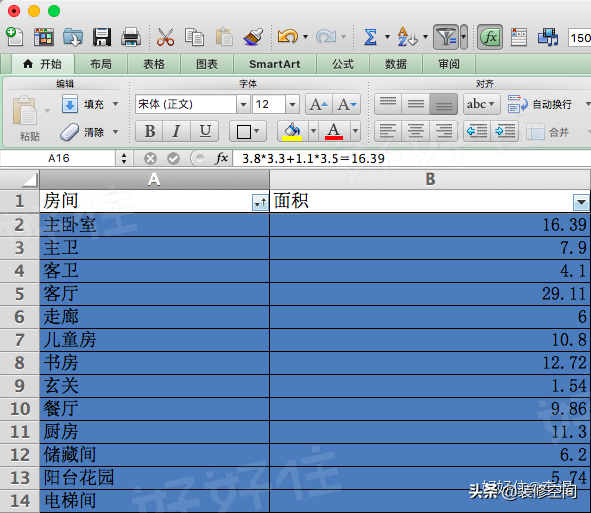
Task: Toggle the Filter funnel button
Action: 446,37
